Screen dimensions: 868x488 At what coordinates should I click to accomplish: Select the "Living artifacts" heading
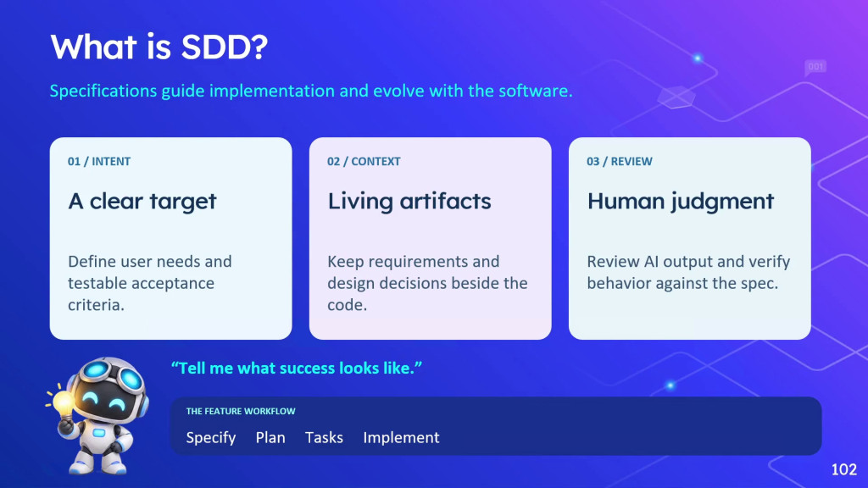[x=409, y=202]
